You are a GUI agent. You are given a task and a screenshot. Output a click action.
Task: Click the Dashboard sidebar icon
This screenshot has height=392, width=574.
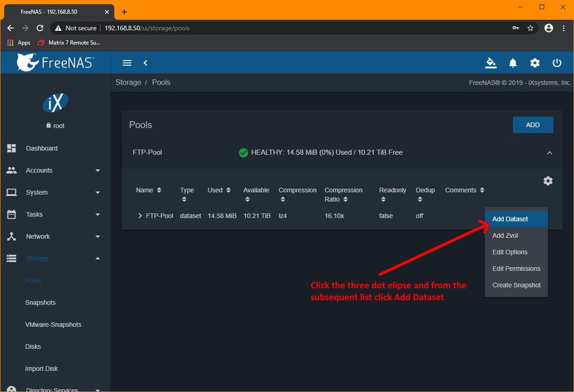click(11, 148)
